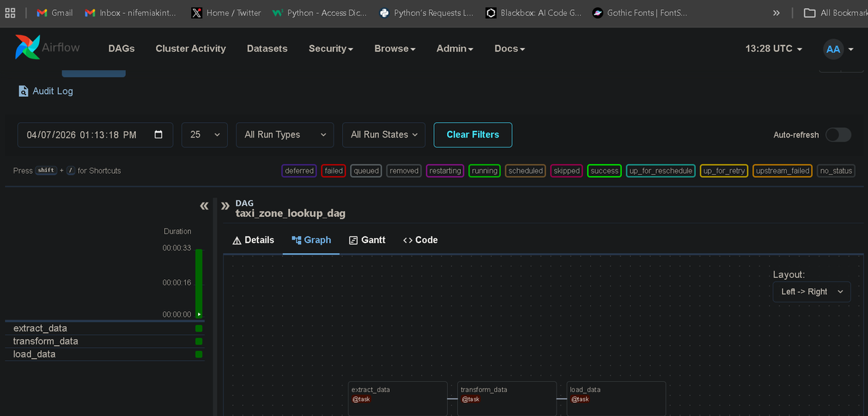Open the Audit Log link
Image resolution: width=868 pixels, height=416 pixels.
[x=46, y=91]
